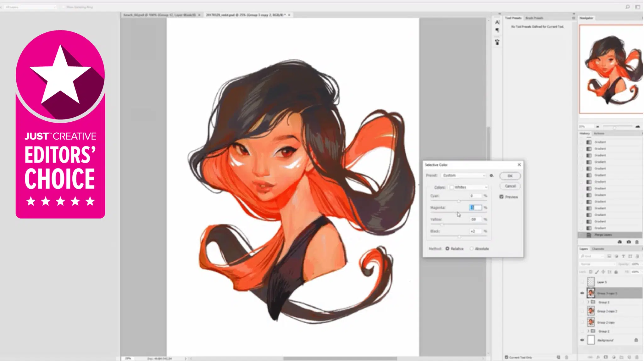Filter layers by pixel layers icon

pyautogui.click(x=609, y=256)
